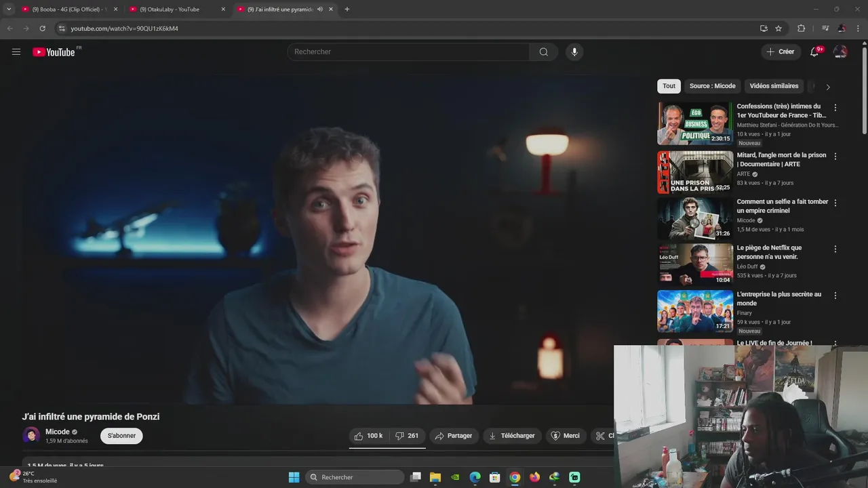Open Microsoft Edge from taskbar
Image resolution: width=868 pixels, height=488 pixels.
click(475, 477)
